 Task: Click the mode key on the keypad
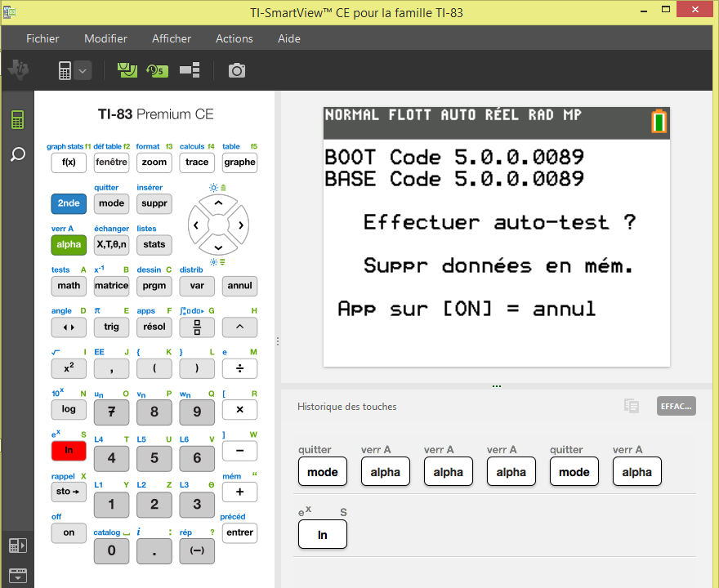[x=111, y=203]
